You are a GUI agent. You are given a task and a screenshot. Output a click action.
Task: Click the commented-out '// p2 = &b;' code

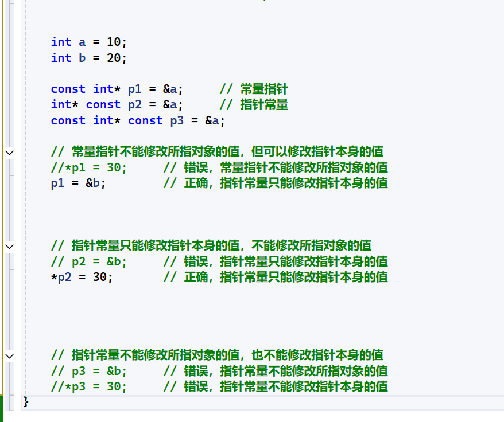[89, 261]
